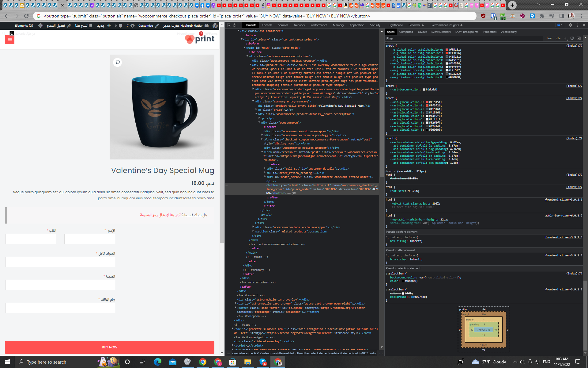Open a new browser tab with plus button
This screenshot has height=368, width=588.
512,5
